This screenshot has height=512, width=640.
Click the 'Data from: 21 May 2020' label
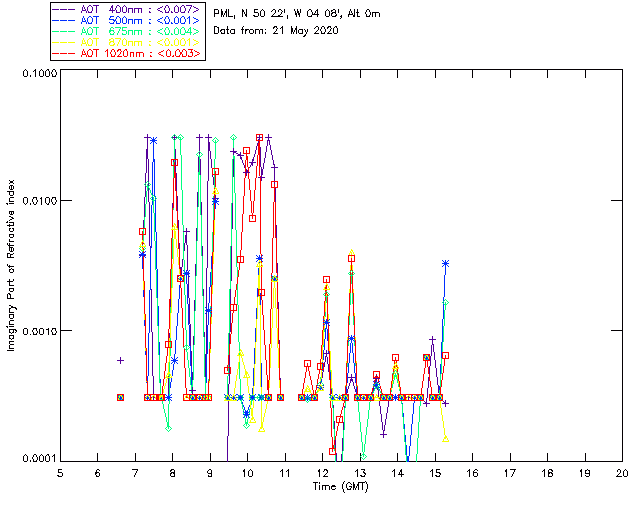(x=277, y=31)
